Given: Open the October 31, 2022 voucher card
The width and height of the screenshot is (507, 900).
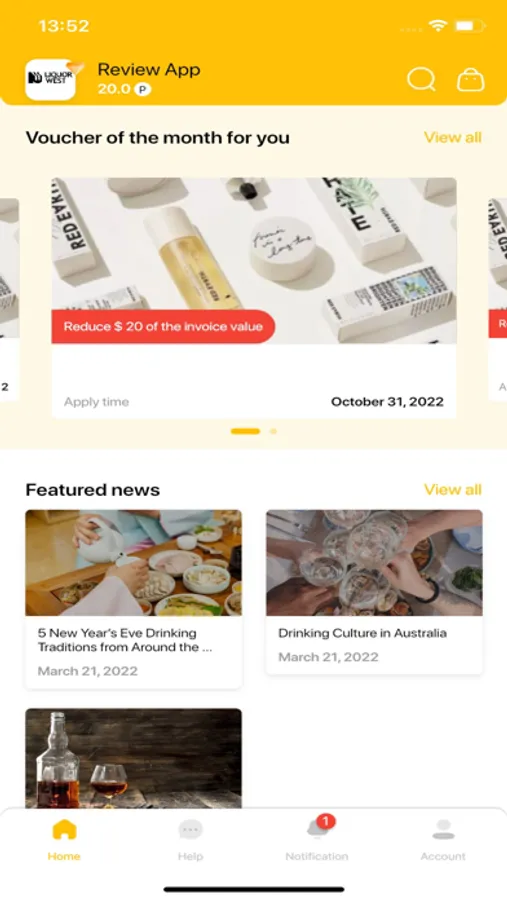Looking at the screenshot, I should click(254, 297).
